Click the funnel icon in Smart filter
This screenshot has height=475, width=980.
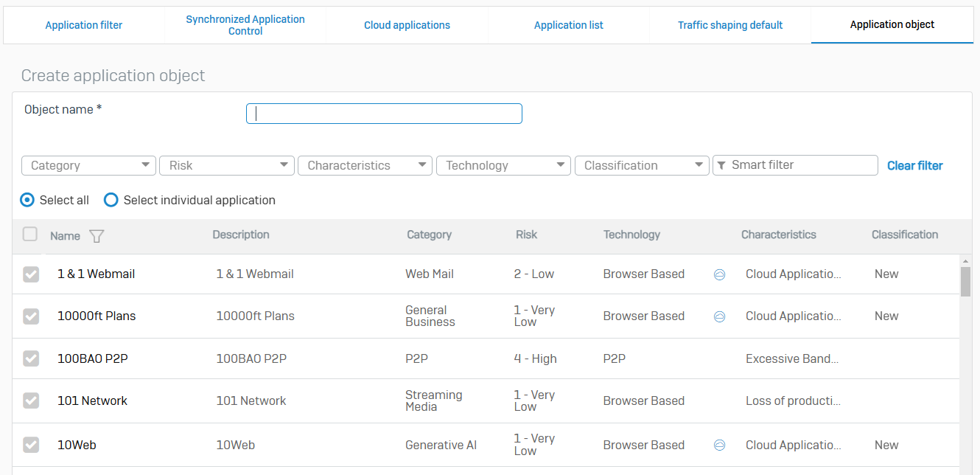coord(721,165)
